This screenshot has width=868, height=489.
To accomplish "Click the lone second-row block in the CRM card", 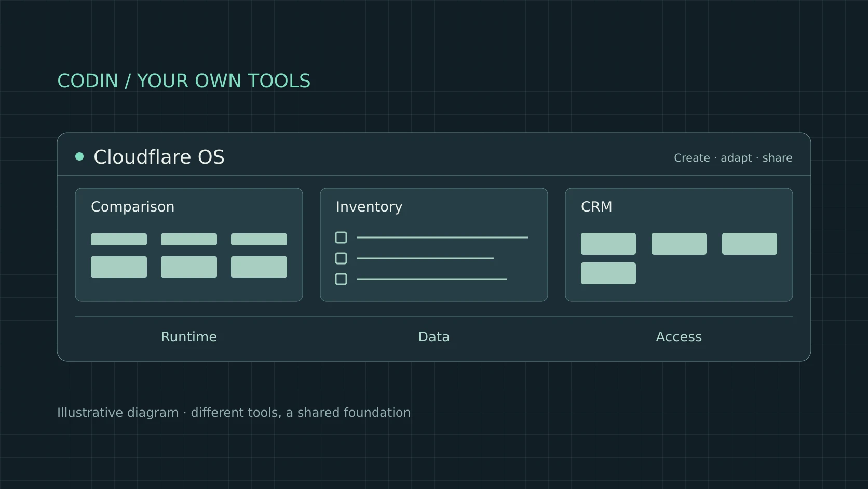I will pos(608,273).
